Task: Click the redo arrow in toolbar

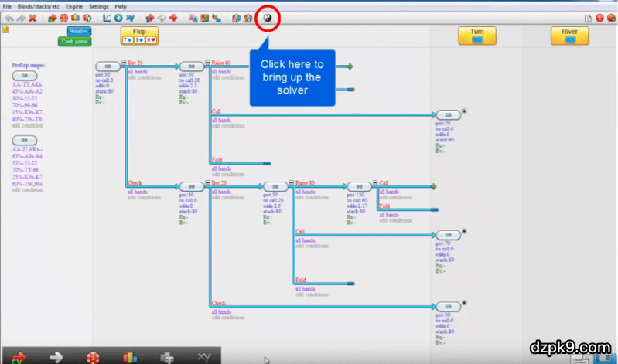Action: (21, 18)
